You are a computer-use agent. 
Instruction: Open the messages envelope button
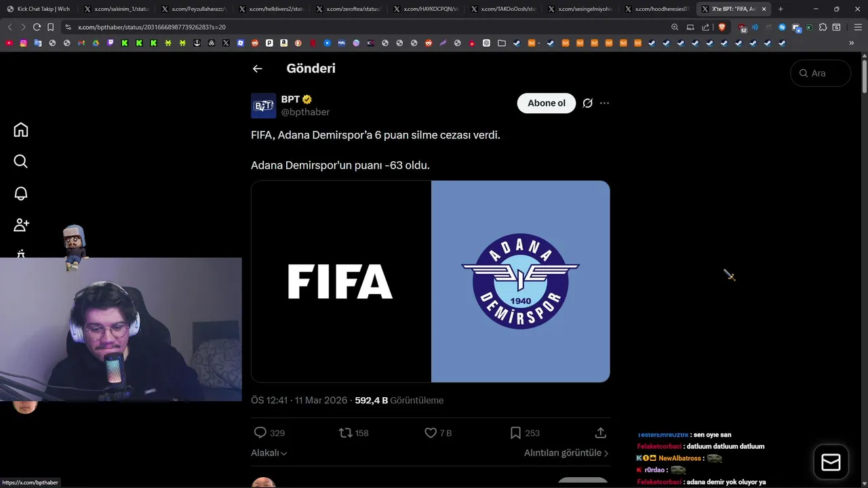click(831, 462)
